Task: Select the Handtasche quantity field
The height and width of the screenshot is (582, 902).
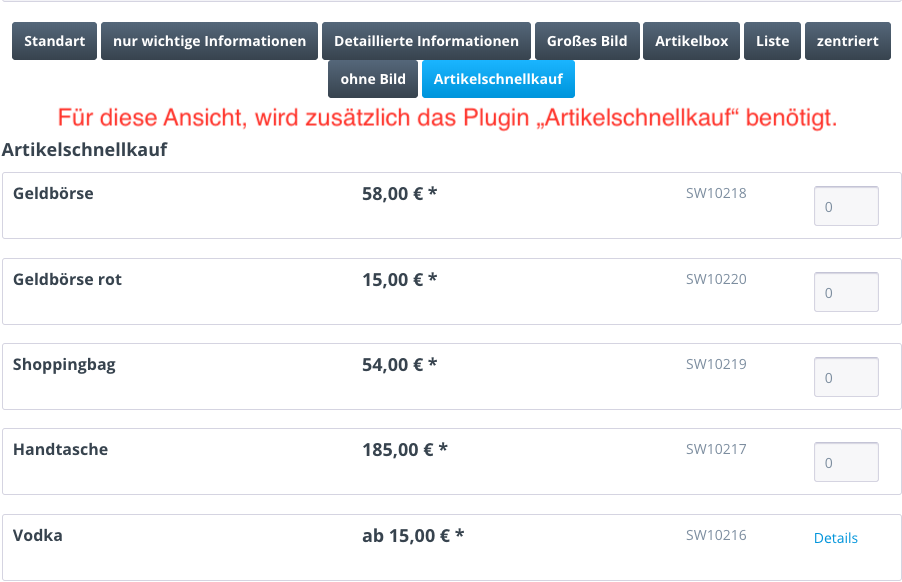Action: [x=846, y=462]
